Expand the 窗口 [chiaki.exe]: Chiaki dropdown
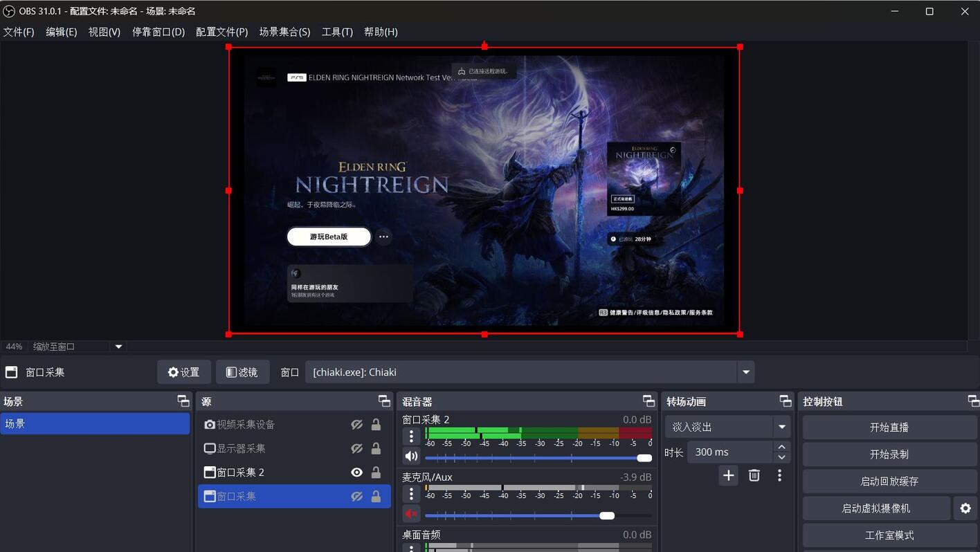Viewport: 980px width, 552px height. [746, 372]
